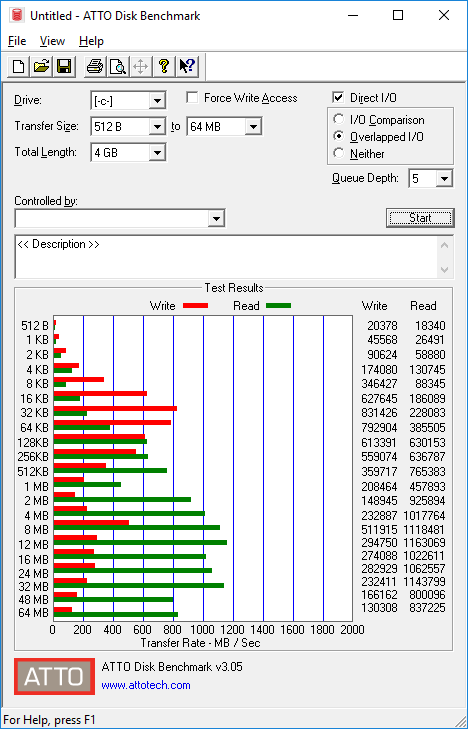Click read value 1163069
468x729 pixels.
click(x=423, y=543)
